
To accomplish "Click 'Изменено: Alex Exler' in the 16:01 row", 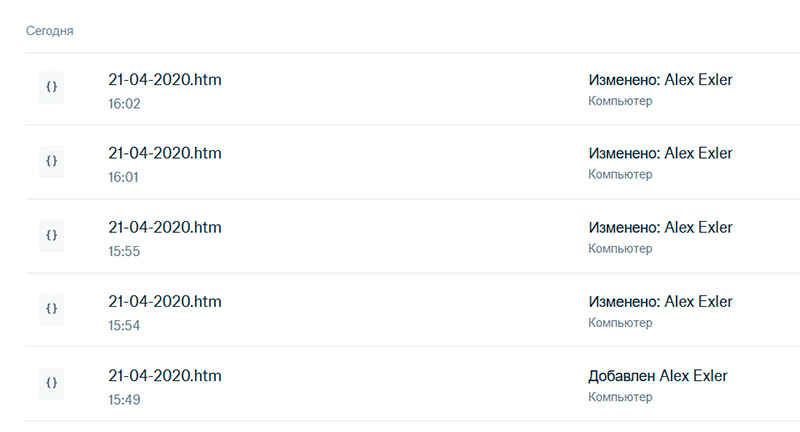I will [x=660, y=154].
